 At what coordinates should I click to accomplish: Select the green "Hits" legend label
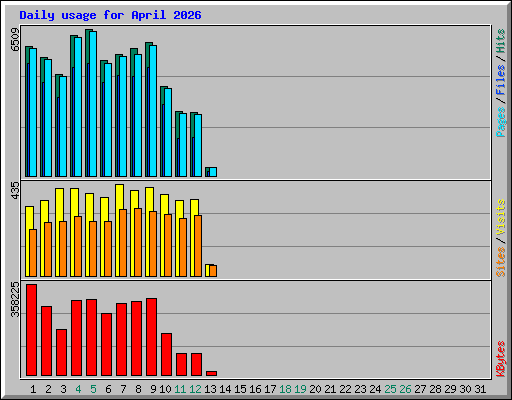[x=500, y=41]
